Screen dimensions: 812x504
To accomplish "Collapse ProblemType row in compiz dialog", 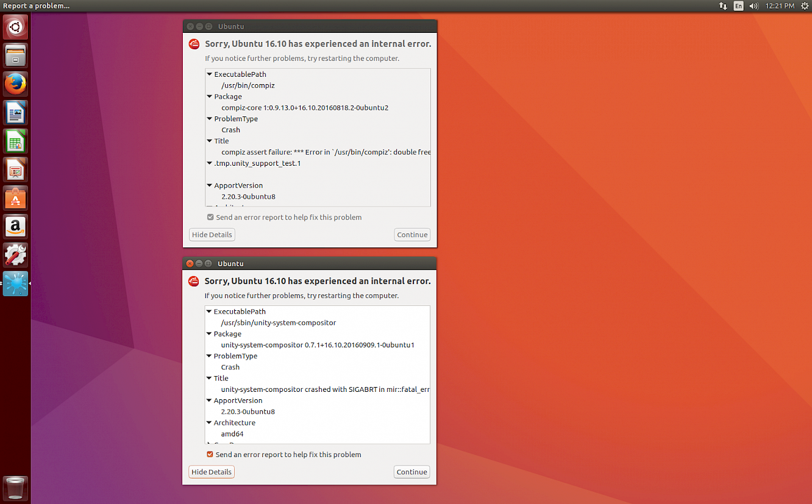I will pyautogui.click(x=209, y=119).
